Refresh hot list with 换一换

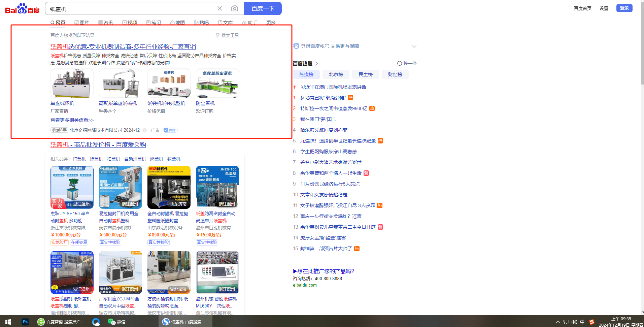pyautogui.click(x=407, y=63)
